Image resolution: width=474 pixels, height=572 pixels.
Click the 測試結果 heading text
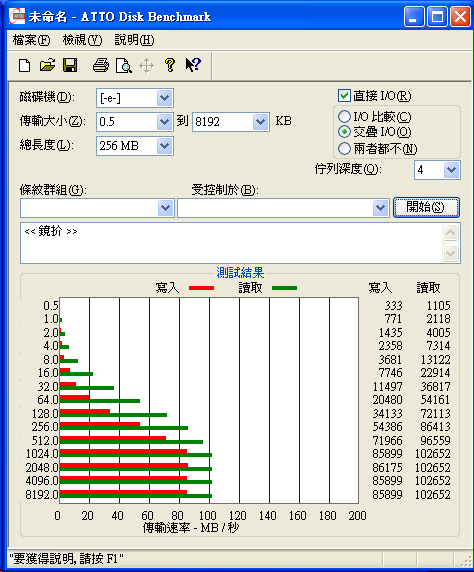click(x=240, y=273)
